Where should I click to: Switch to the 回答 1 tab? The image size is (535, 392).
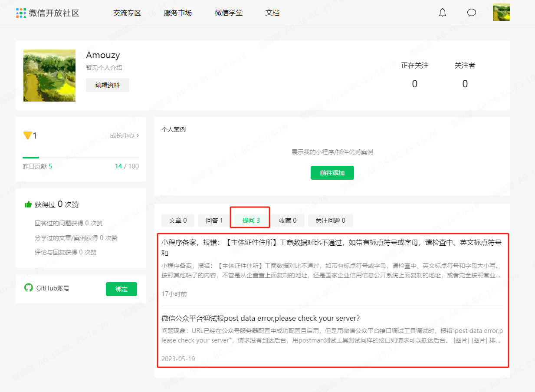click(x=214, y=221)
